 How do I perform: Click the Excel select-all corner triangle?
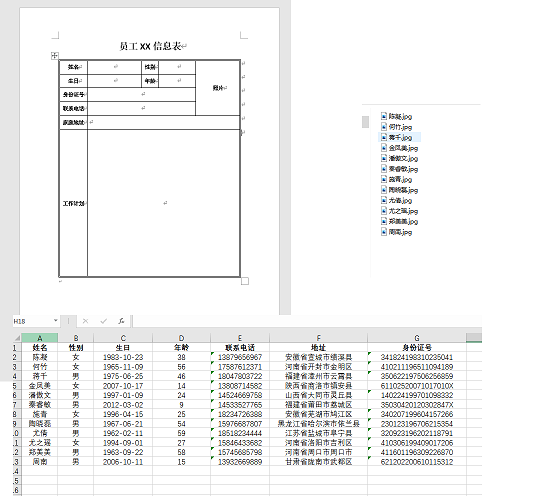pos(17,338)
